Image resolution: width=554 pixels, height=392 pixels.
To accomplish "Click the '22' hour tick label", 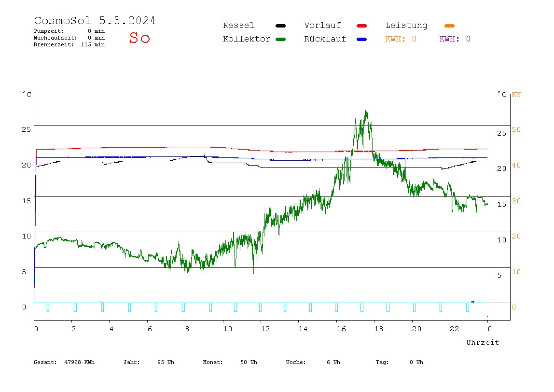I will click(455, 329).
